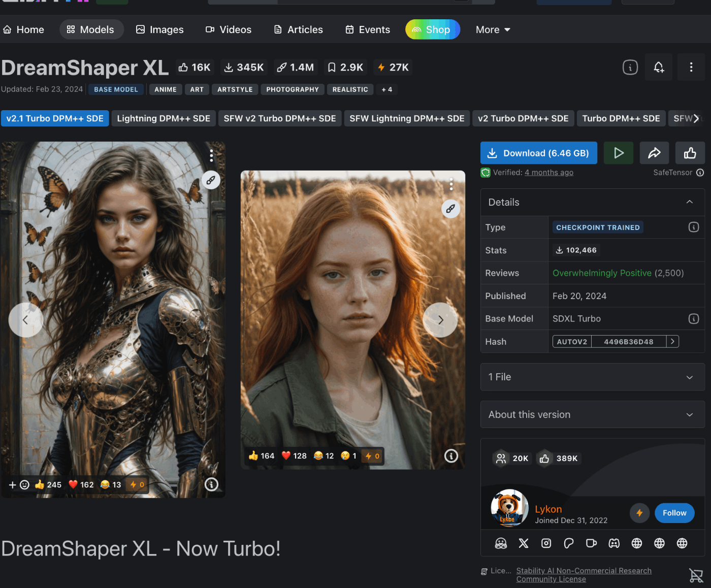Open Lykon's X (Twitter) profile link

click(x=524, y=543)
